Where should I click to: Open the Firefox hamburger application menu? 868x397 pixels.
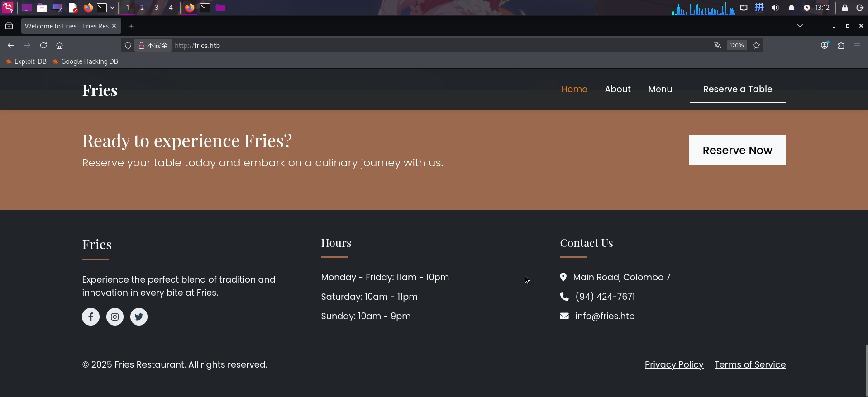click(857, 45)
